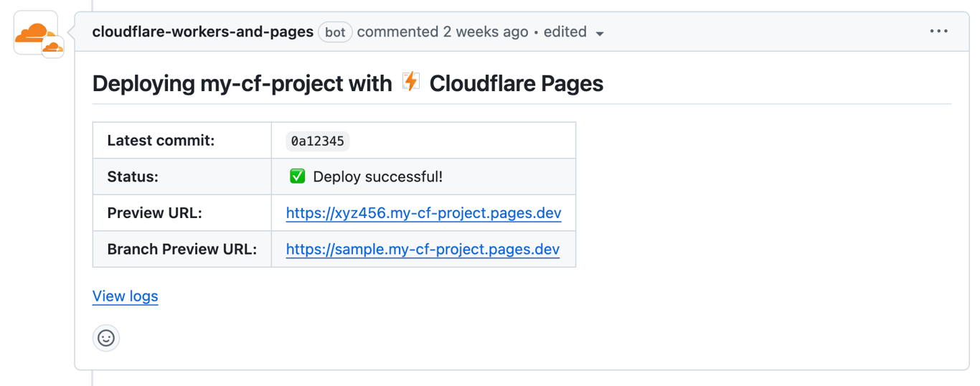The height and width of the screenshot is (386, 980).
Task: Click the Cloudflare Pages lightning bolt icon
Action: (410, 82)
